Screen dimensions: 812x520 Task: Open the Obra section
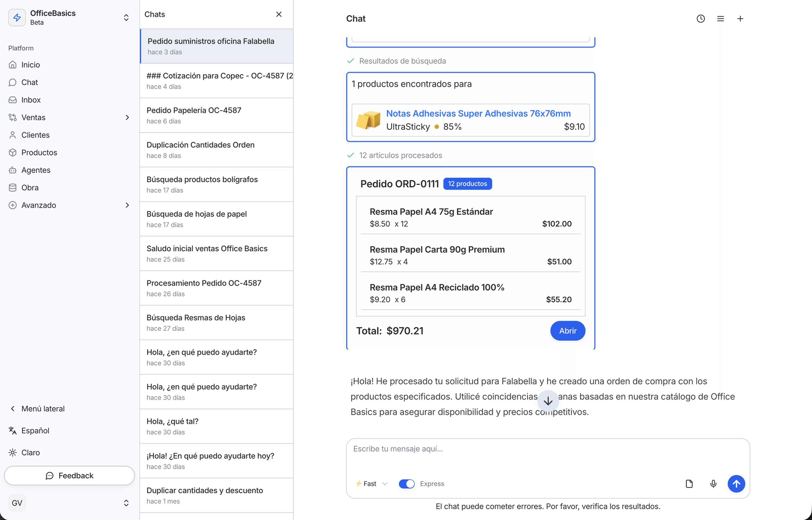pos(30,187)
